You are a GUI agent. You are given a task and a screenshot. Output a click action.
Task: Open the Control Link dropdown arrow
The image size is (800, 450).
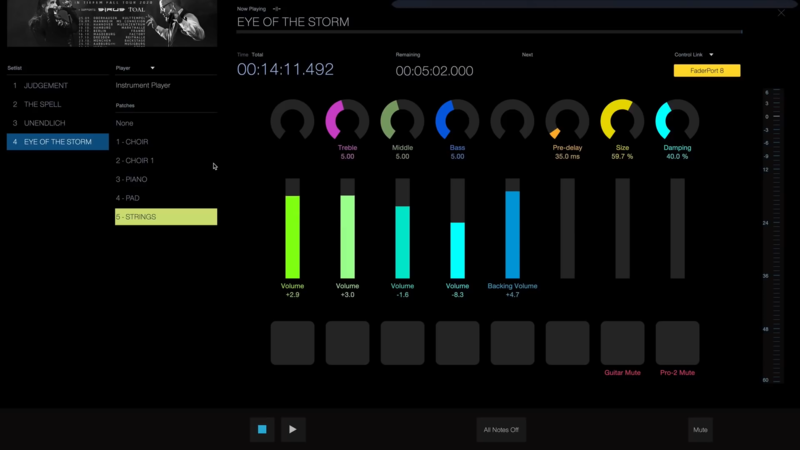pos(711,55)
